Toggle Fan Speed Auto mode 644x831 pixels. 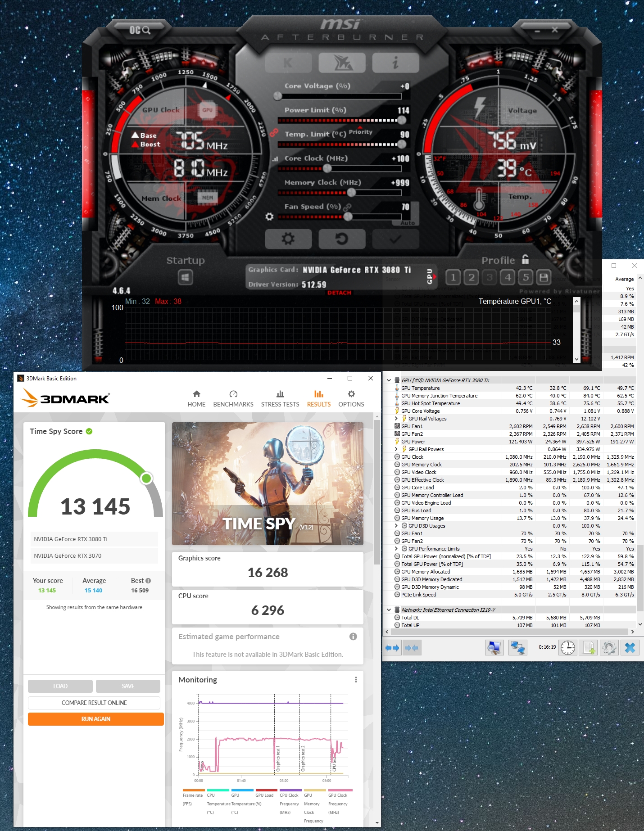(408, 223)
